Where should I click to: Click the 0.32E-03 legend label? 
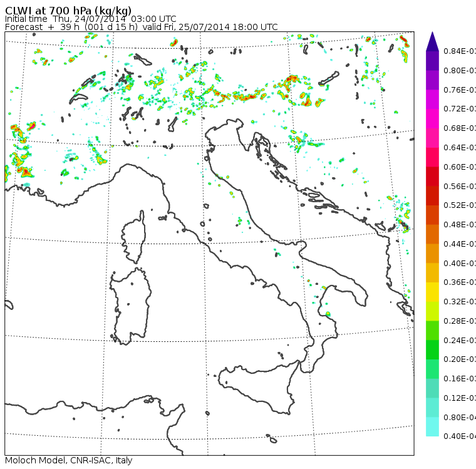[x=460, y=302]
